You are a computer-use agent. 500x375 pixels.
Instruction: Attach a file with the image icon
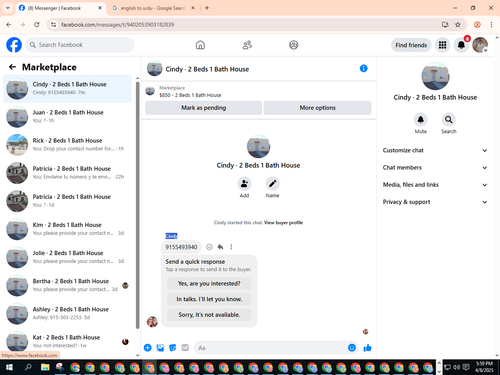click(160, 348)
